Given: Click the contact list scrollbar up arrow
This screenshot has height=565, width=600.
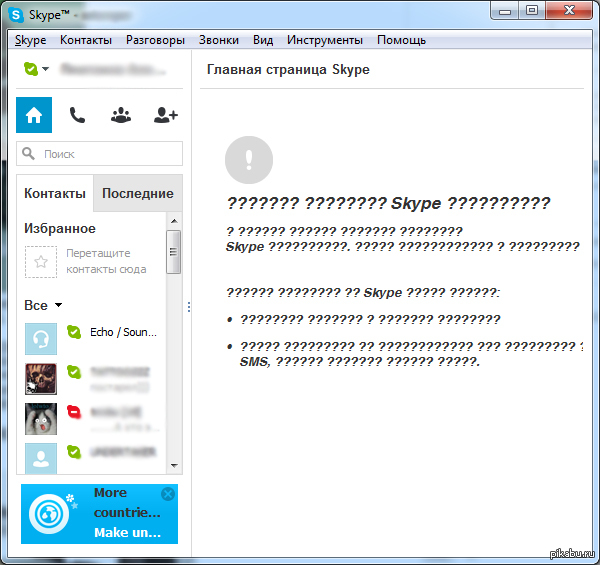Looking at the screenshot, I should click(174, 221).
